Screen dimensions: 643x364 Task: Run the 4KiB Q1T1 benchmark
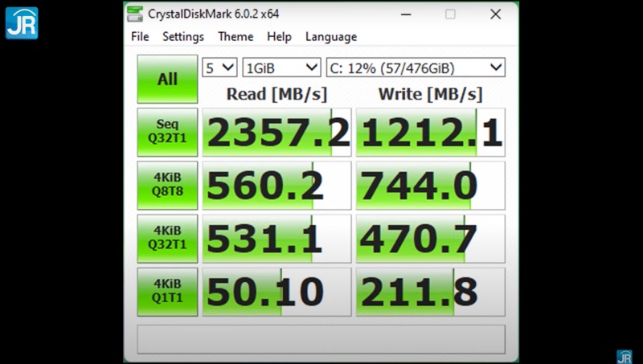pyautogui.click(x=167, y=291)
